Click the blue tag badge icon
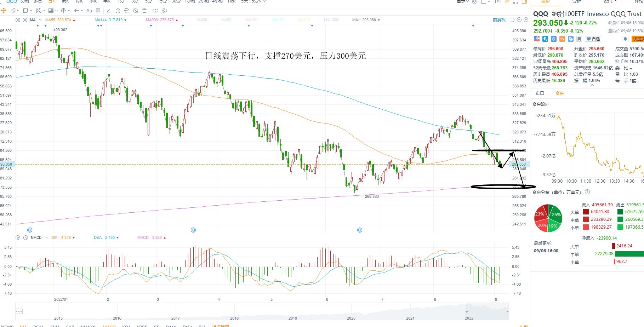The image size is (644, 327). click(x=571, y=39)
